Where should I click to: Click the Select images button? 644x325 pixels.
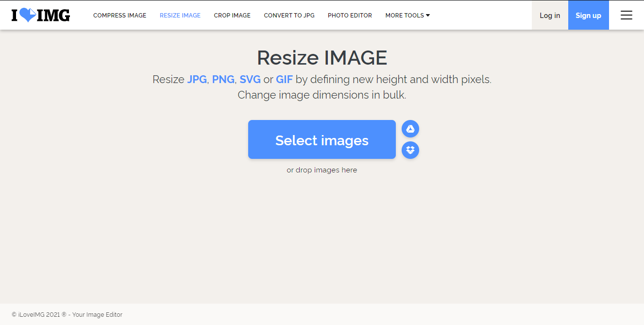(x=322, y=139)
